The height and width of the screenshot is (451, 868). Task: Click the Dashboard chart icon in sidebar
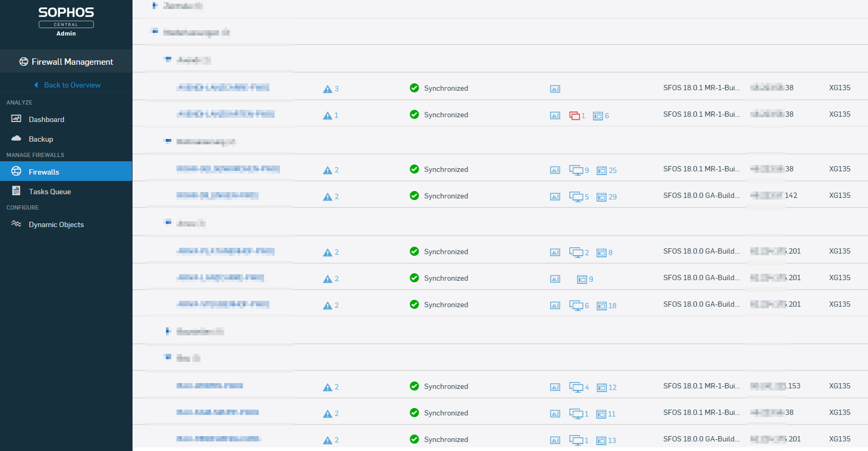pos(16,119)
